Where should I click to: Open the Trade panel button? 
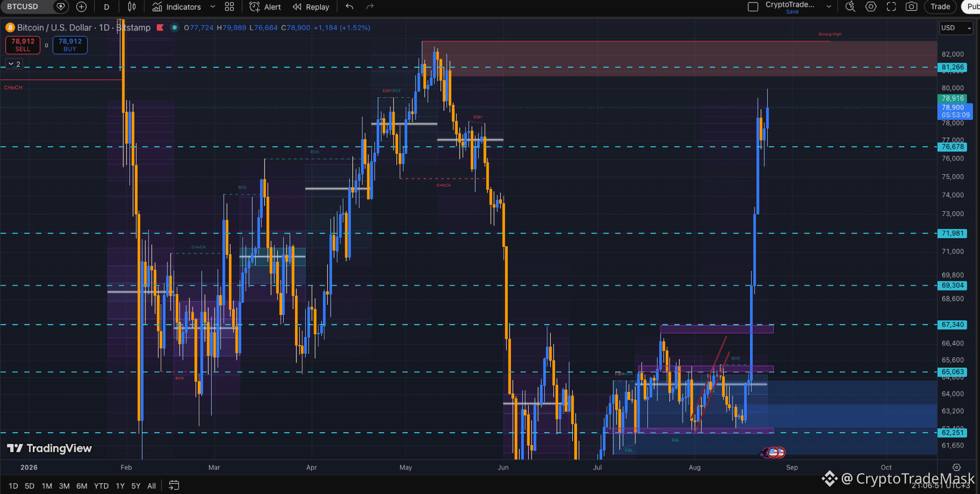tap(940, 7)
